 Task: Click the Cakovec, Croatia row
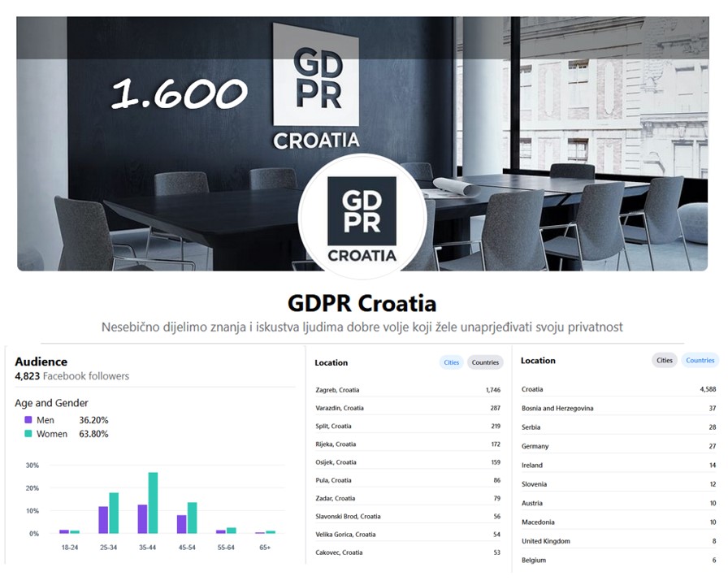tap(408, 552)
